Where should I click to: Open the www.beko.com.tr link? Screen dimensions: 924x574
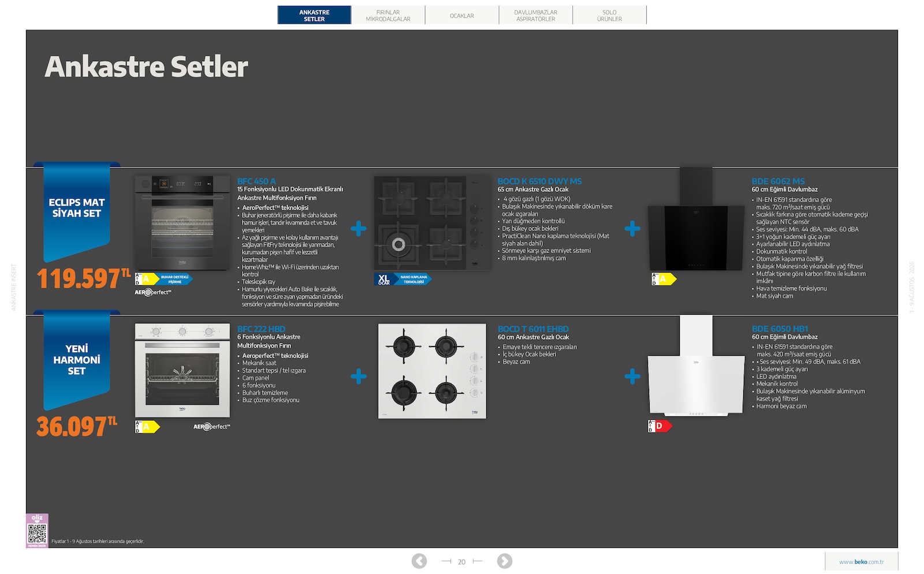click(861, 562)
